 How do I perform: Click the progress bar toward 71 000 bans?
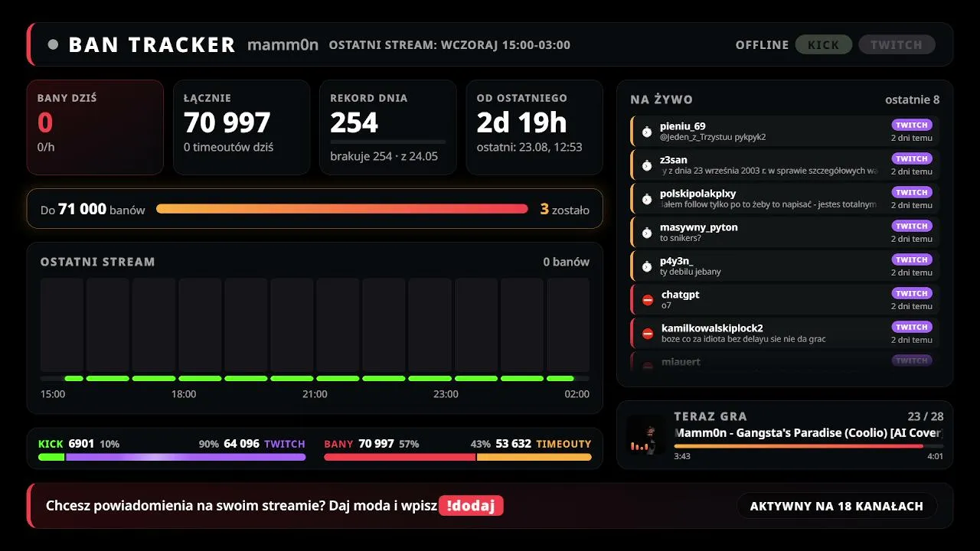tap(342, 209)
